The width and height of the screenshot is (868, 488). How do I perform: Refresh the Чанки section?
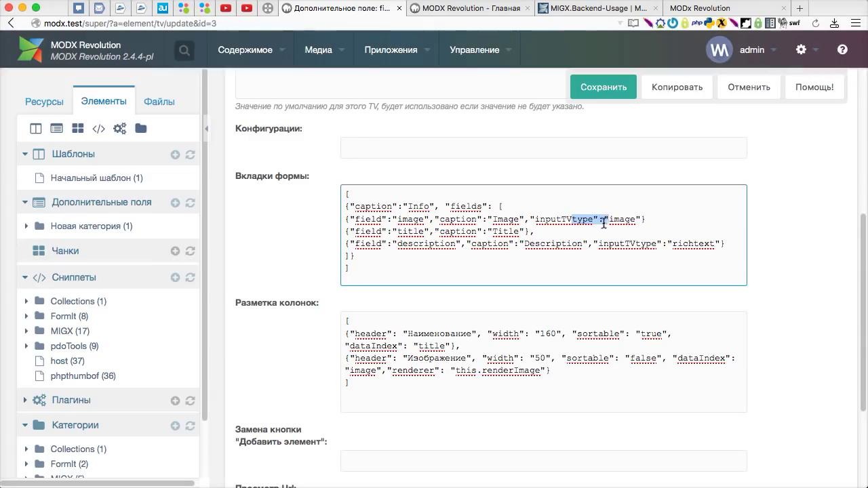(x=191, y=251)
